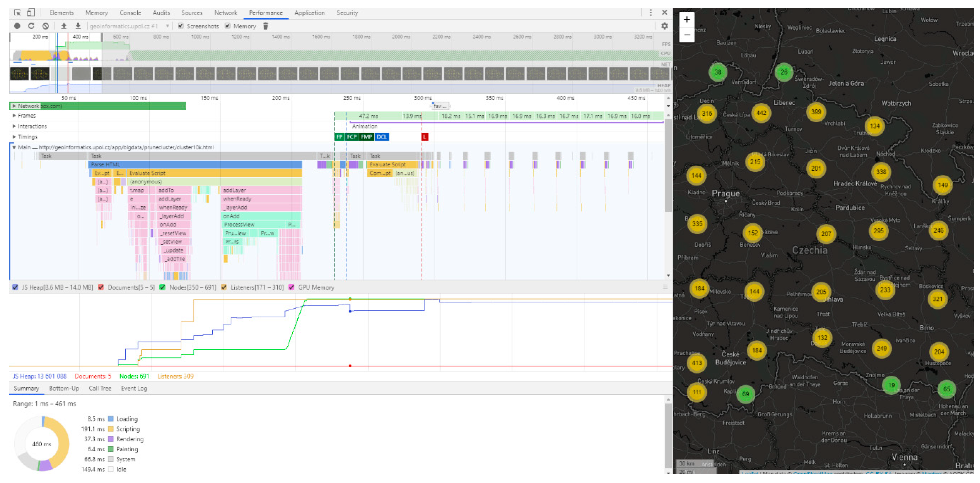The height and width of the screenshot is (483, 980).
Task: Select the Summary tab
Action: tap(26, 389)
